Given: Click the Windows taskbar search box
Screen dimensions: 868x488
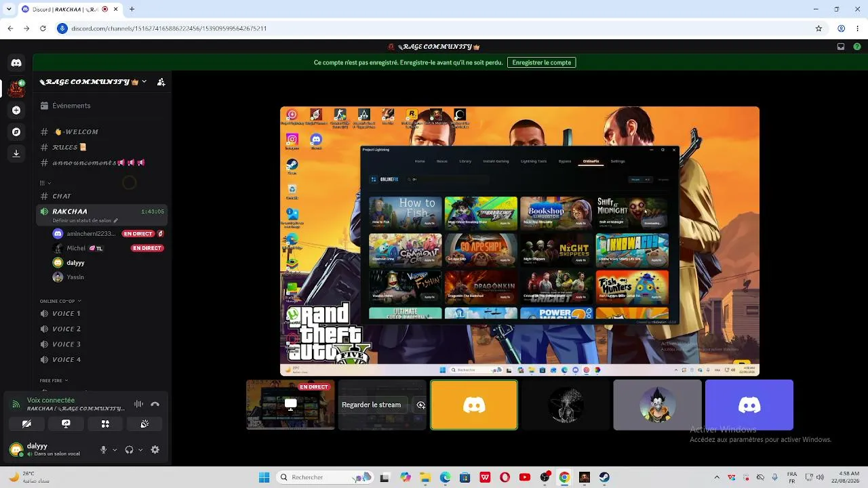Looking at the screenshot, I should coord(326,477).
